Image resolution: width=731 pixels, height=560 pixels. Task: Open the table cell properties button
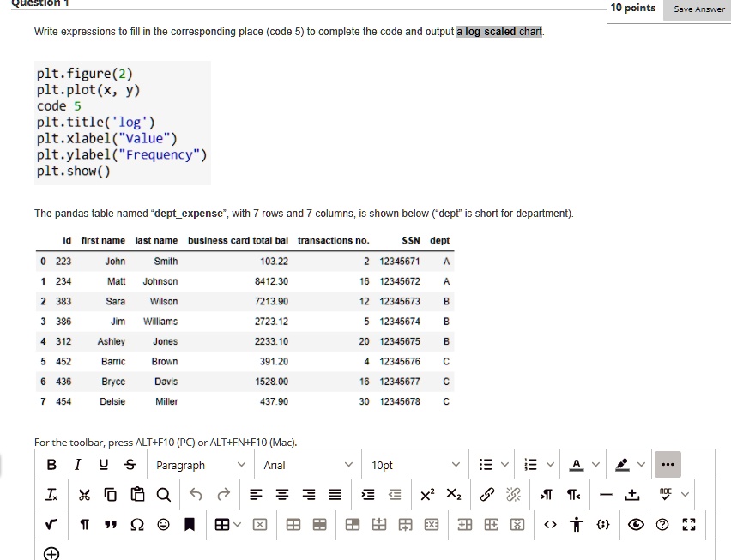pyautogui.click(x=353, y=525)
